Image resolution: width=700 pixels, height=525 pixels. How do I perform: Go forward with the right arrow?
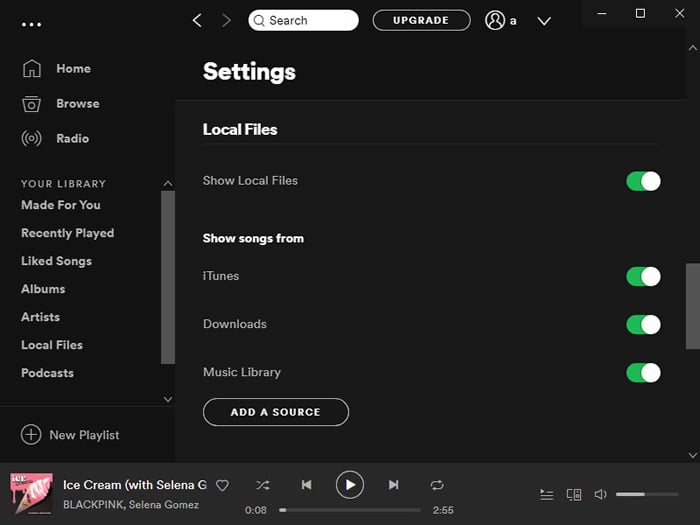(x=227, y=20)
